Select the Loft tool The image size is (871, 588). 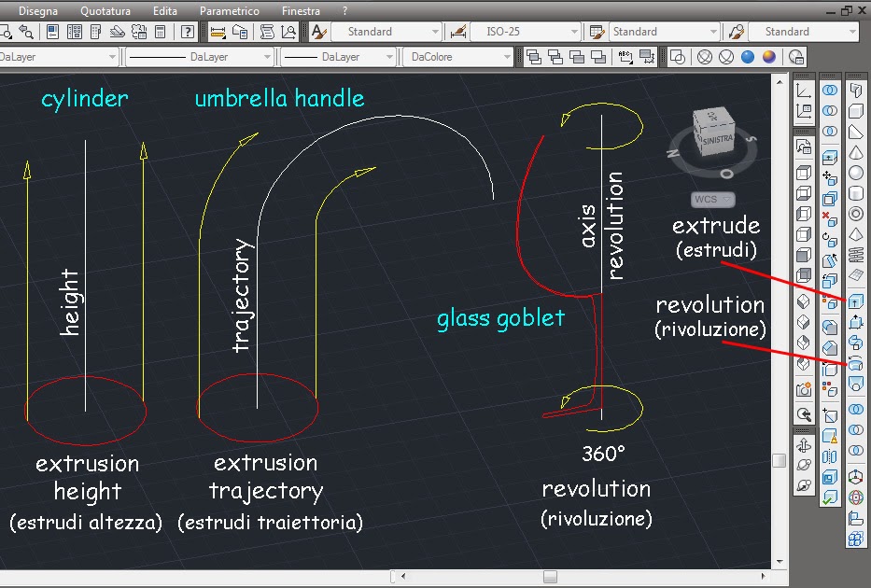[x=855, y=384]
